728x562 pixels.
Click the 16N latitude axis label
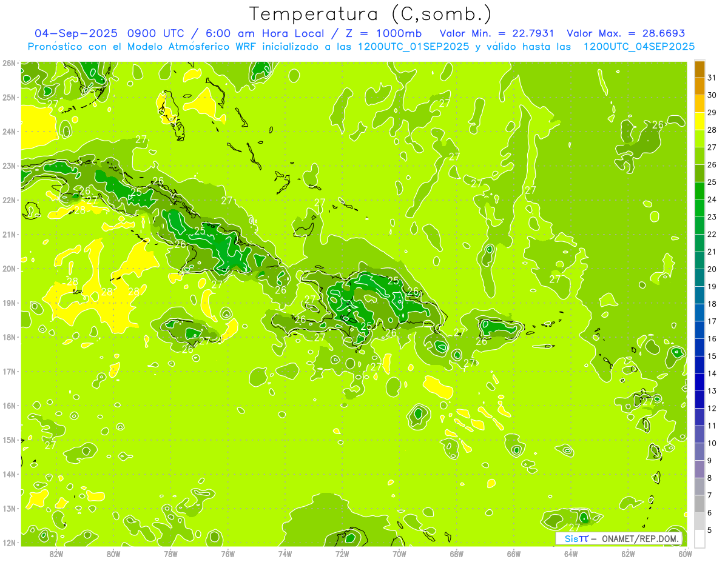pos(9,406)
